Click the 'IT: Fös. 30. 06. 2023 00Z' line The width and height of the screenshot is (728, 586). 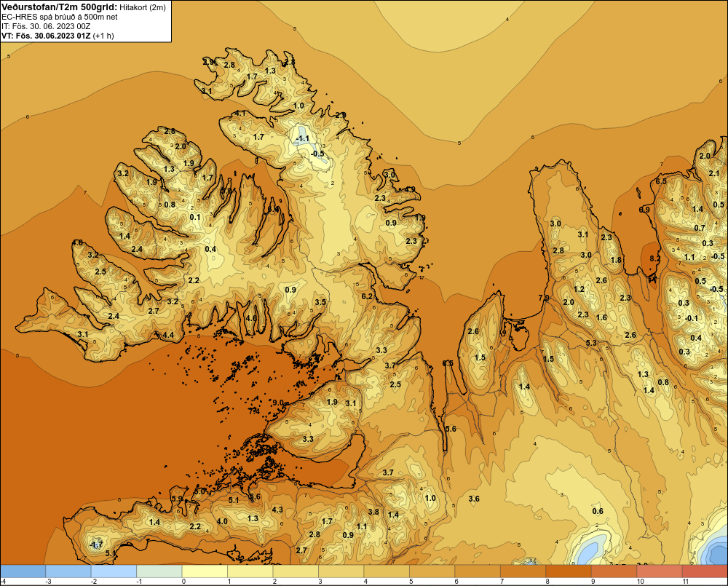[45, 26]
